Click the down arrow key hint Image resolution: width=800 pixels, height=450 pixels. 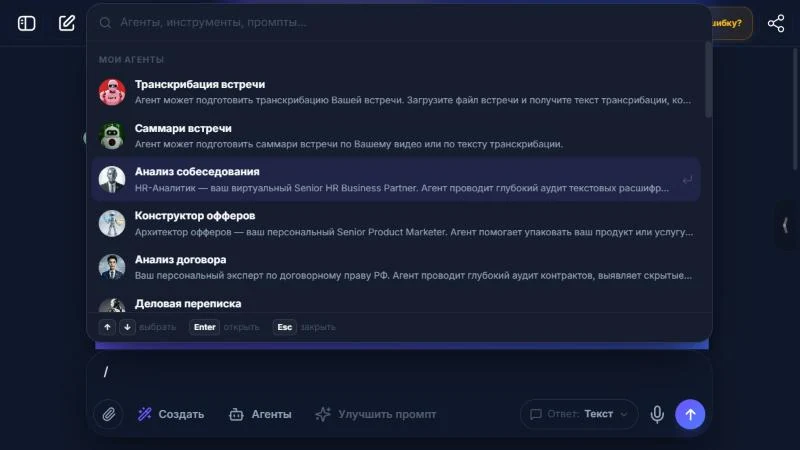[x=127, y=327]
